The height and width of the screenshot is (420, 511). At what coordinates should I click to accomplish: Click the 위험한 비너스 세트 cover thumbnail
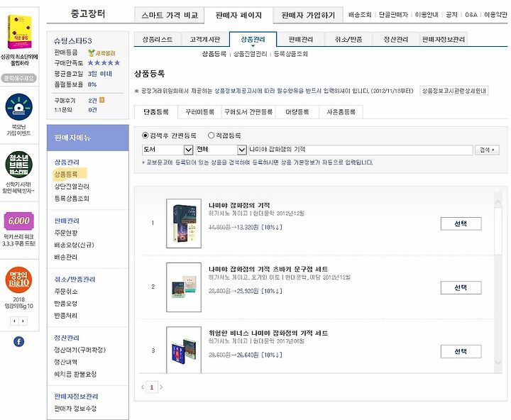(x=184, y=350)
